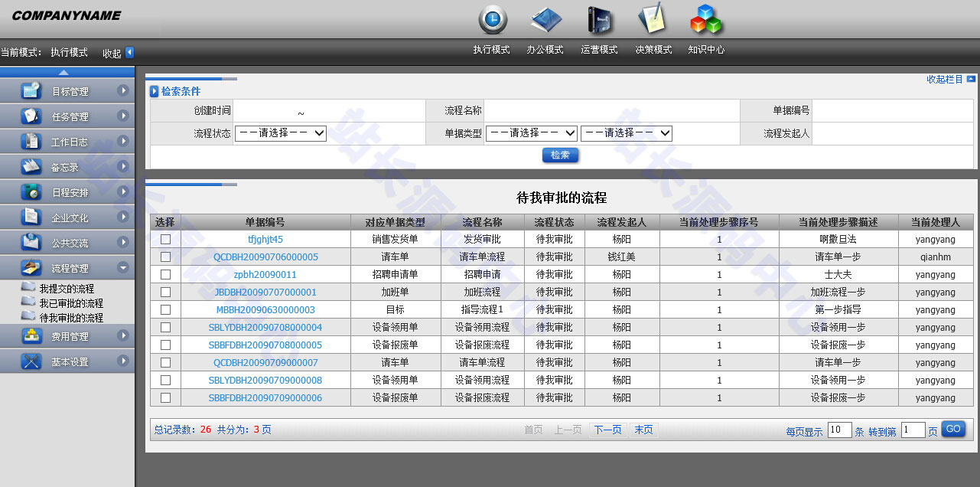
Task: Tick checkbox for MBBH20090630000003 row
Action: pos(165,310)
